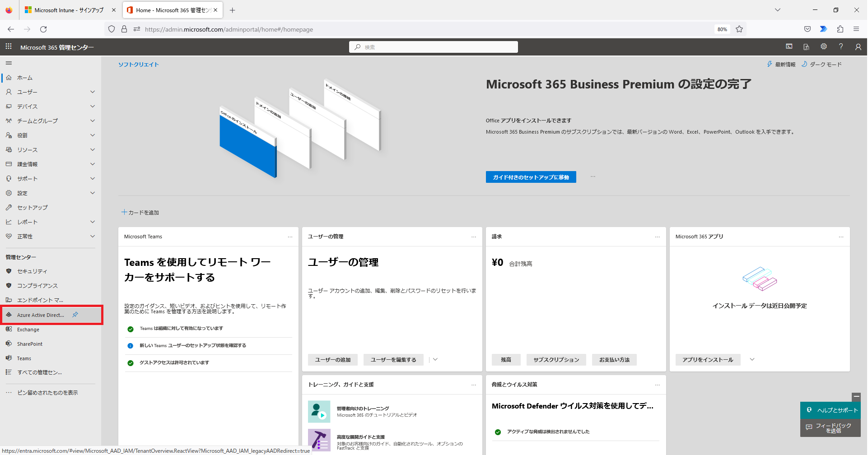
Task: Go to ホーム in navigation
Action: [51, 78]
